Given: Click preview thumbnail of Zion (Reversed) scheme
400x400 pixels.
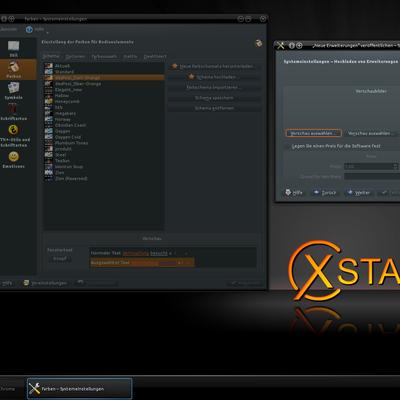Looking at the screenshot, I should click(x=49, y=178).
